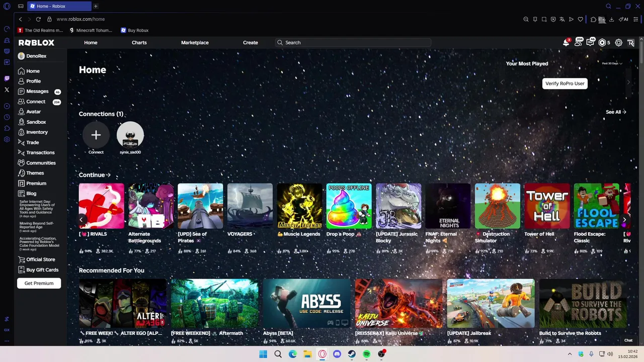Click the Roblox search field
The image size is (644, 362).
[353, 43]
